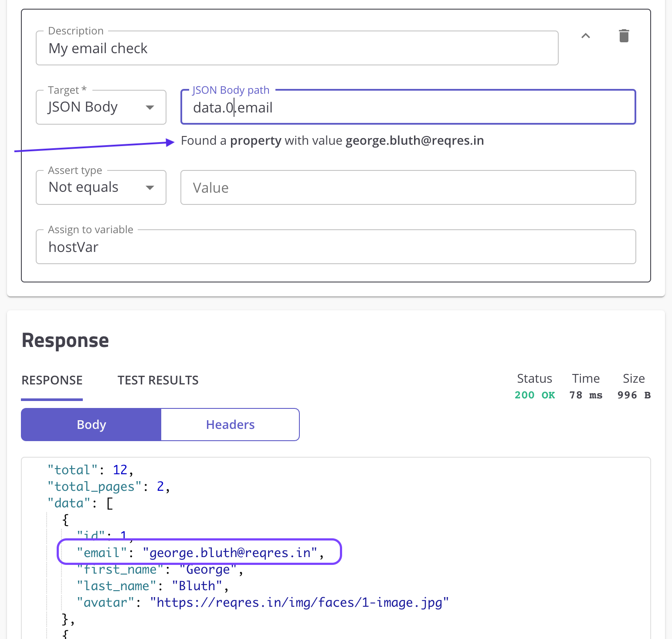Click the "total_pages": 2 line
This screenshot has width=672, height=639.
point(109,486)
